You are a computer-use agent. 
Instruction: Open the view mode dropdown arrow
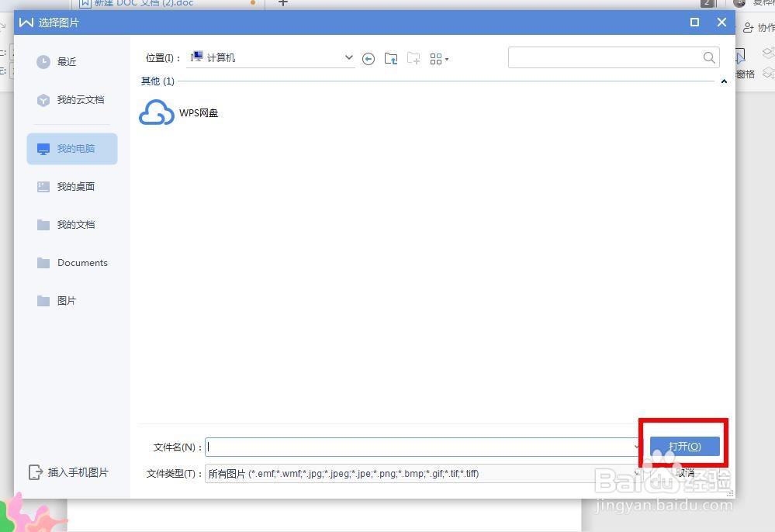pyautogui.click(x=448, y=58)
